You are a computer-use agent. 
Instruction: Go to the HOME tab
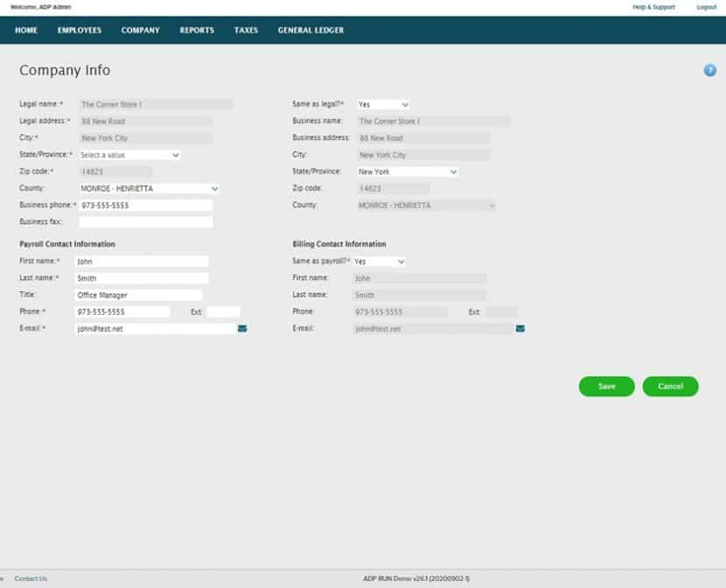26,30
